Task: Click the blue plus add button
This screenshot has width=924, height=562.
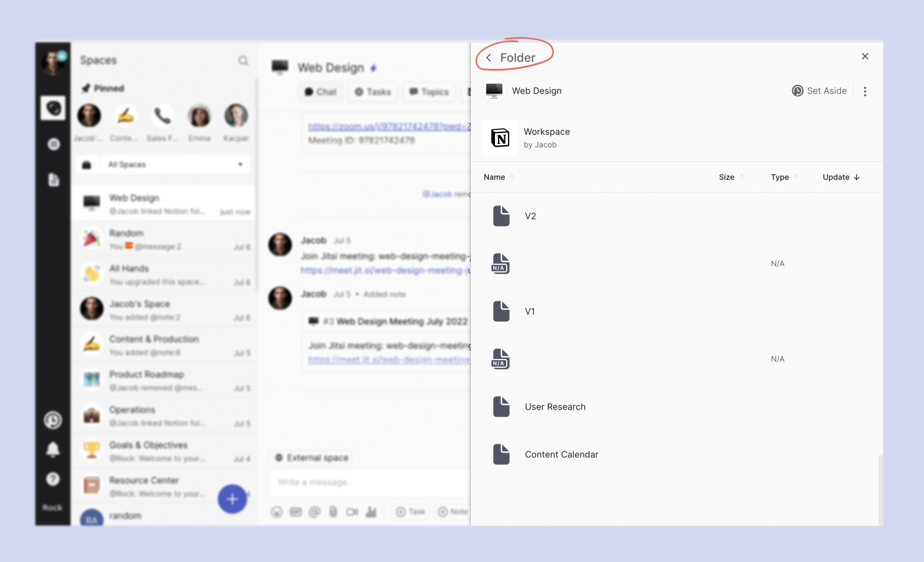Action: 232,499
